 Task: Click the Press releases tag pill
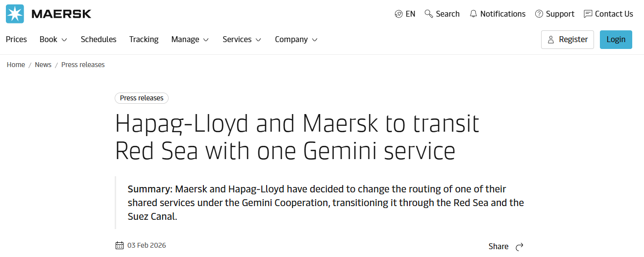[142, 98]
